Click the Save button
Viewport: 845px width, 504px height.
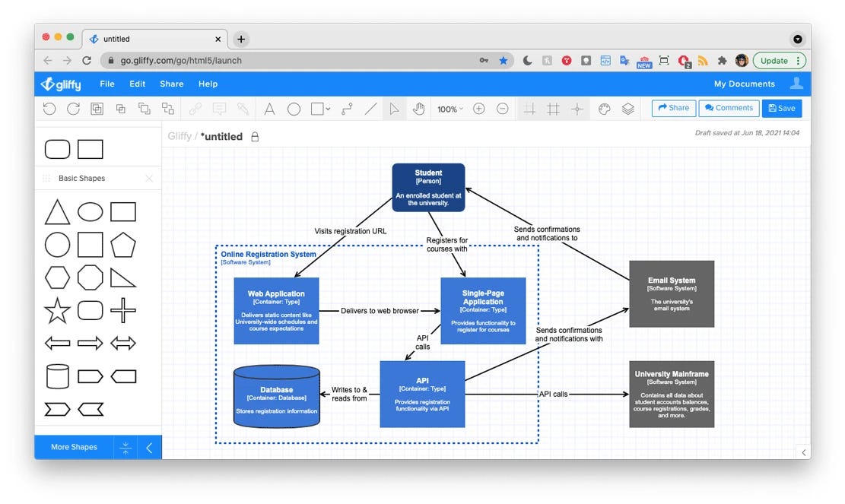(x=782, y=108)
